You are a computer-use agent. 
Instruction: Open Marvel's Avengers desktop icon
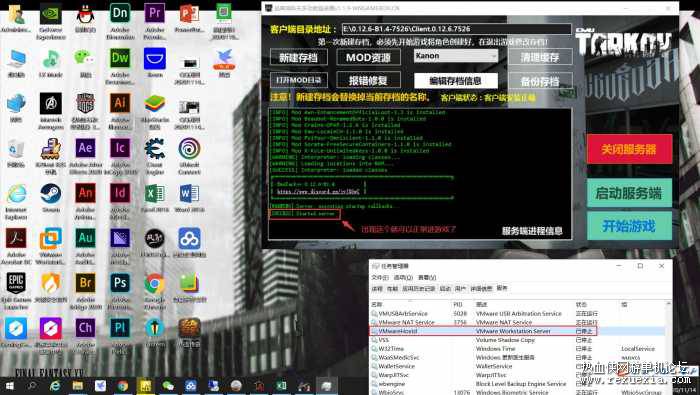tap(51, 110)
